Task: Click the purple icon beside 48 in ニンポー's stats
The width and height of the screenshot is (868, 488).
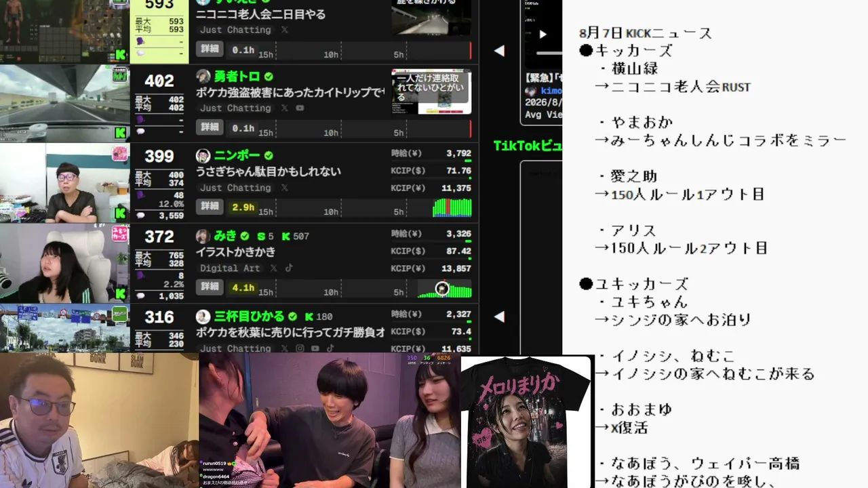Action: click(140, 195)
